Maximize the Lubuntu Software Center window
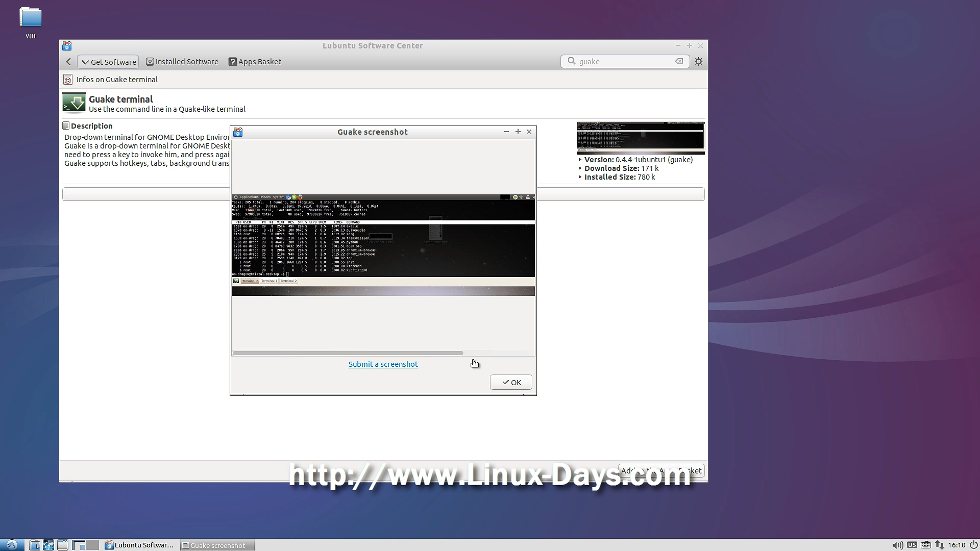 (x=690, y=45)
